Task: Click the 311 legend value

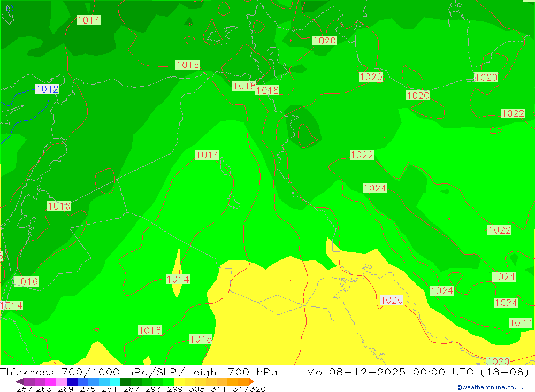Action: point(218,389)
